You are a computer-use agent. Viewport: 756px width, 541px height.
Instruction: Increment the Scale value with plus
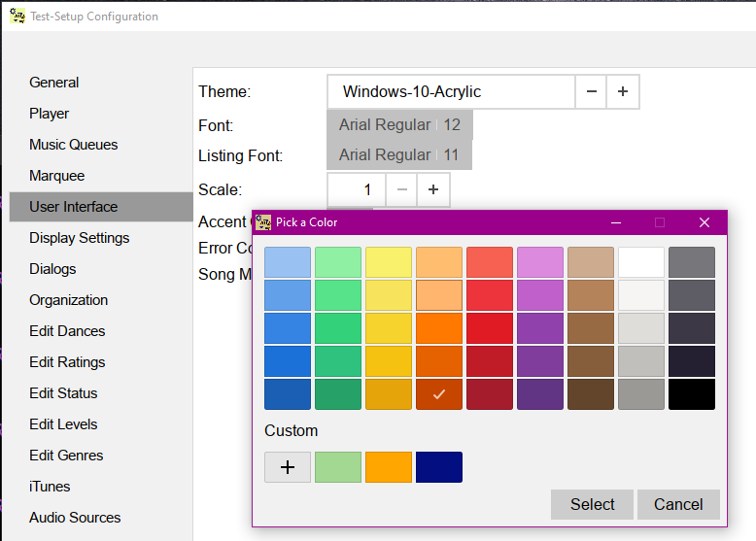pos(433,190)
